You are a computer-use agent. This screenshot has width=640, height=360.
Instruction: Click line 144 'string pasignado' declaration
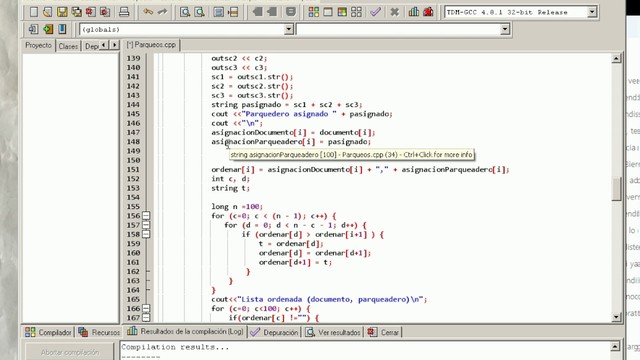point(287,104)
